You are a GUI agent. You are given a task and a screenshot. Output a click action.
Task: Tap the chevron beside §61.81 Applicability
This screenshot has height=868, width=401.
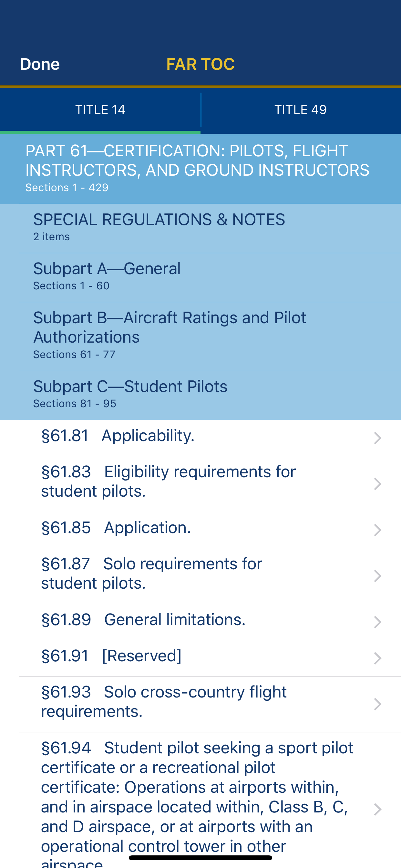click(377, 438)
